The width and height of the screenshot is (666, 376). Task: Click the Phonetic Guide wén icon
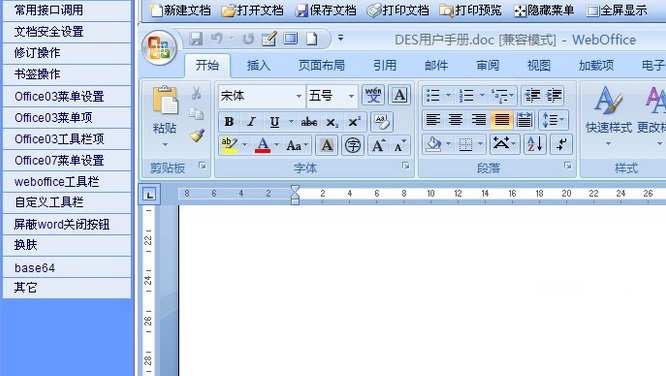pyautogui.click(x=373, y=95)
